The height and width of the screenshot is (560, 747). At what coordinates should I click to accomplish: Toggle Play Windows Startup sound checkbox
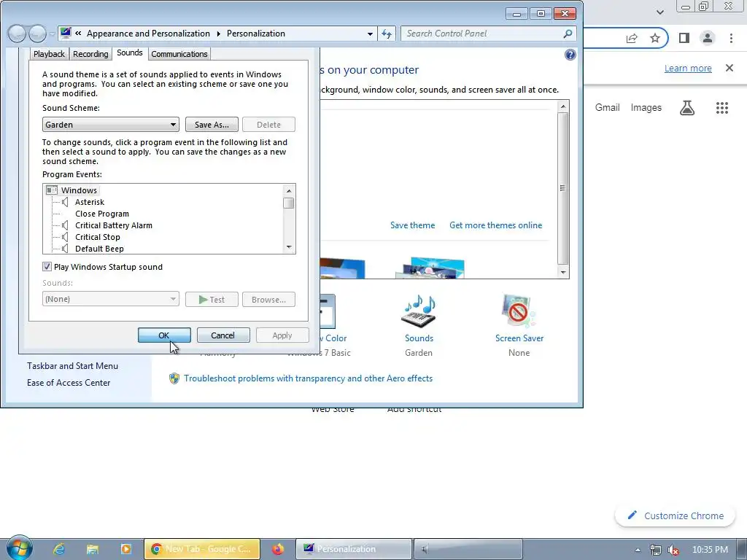click(x=47, y=267)
